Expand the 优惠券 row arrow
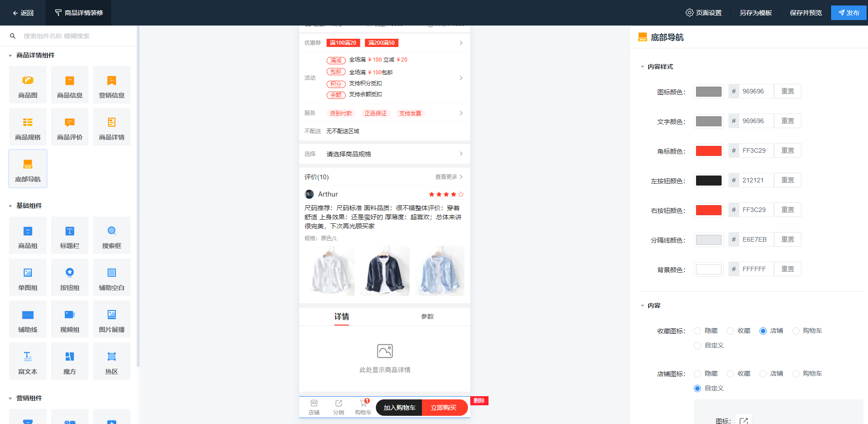868x424 pixels. coord(461,43)
